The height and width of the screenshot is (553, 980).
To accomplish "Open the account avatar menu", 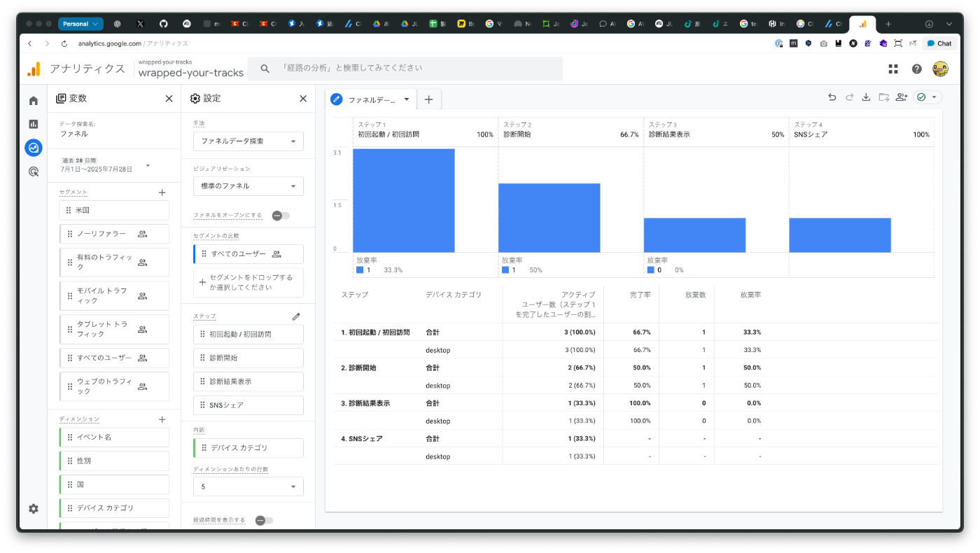I will (x=940, y=69).
